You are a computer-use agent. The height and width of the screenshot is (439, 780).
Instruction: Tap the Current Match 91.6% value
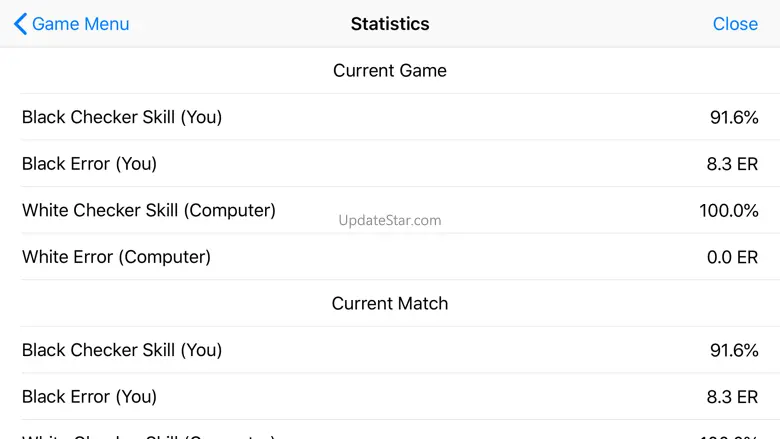(734, 350)
